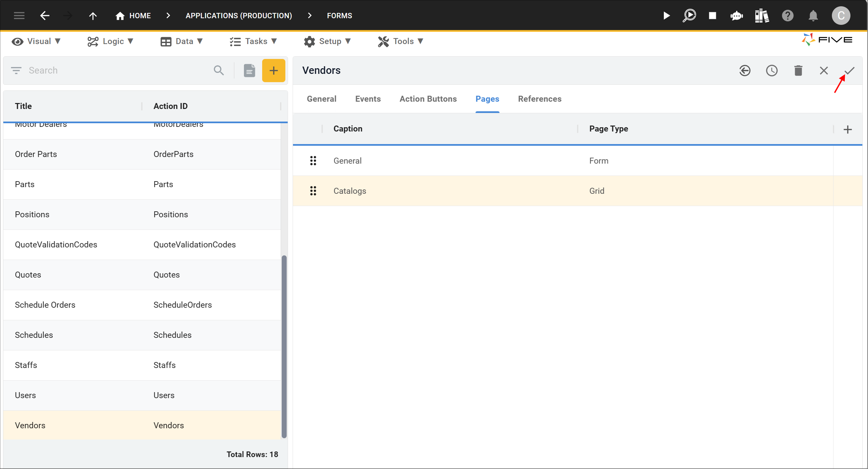Open the Tasks menu
868x469 pixels.
pos(253,41)
